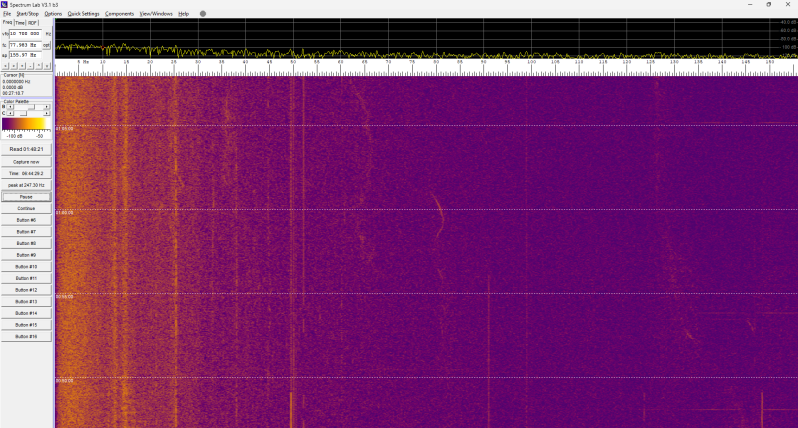Click the 00:55:00 time marker on waterfall
Screen dimensions: 798x428
tap(65, 297)
